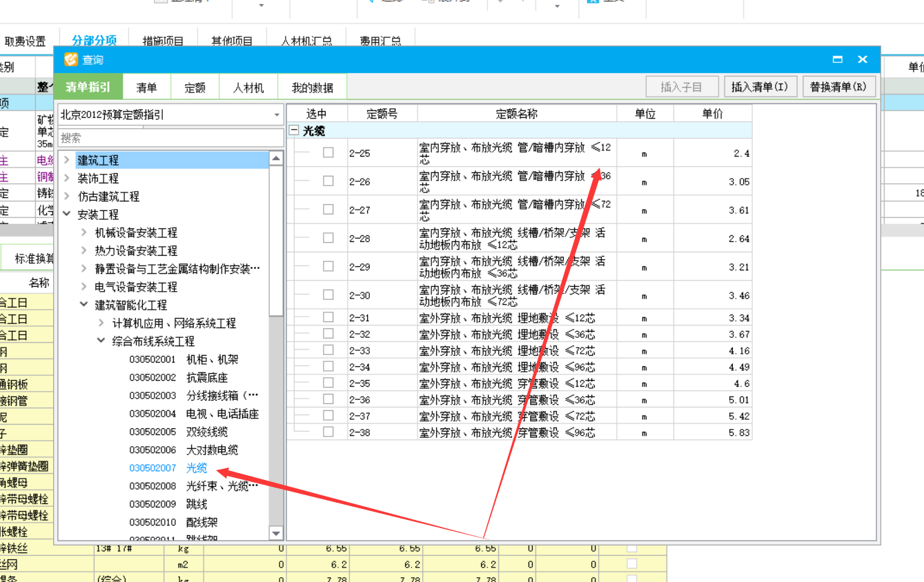Screen dimensions: 924x582
Task: Expand the 建筑工程 tree node
Action: tap(67, 160)
